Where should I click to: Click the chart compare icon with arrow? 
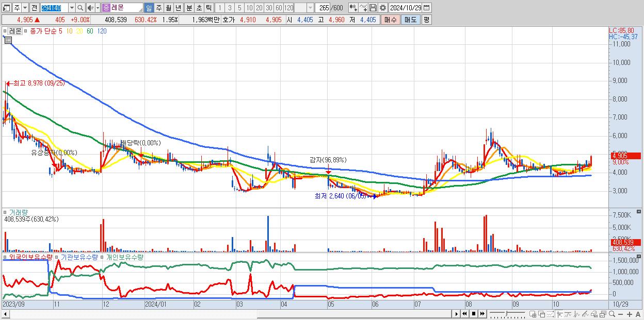tap(354, 8)
